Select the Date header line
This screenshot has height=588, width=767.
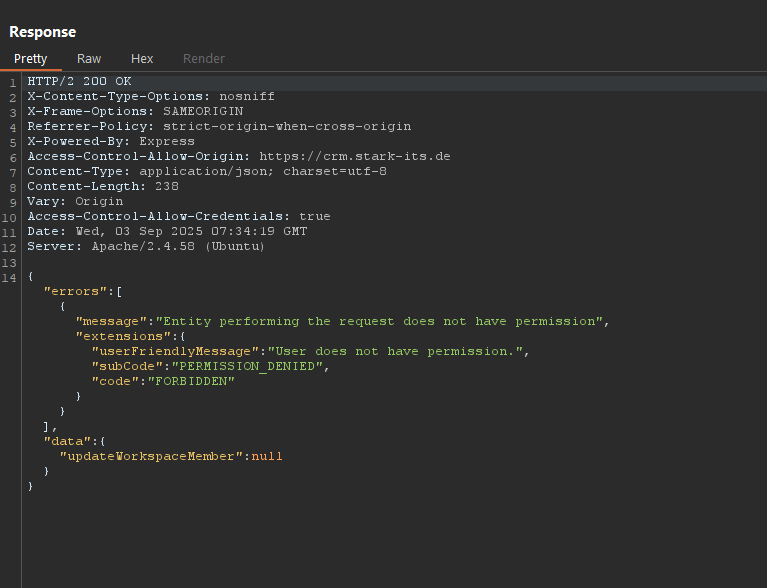[167, 231]
